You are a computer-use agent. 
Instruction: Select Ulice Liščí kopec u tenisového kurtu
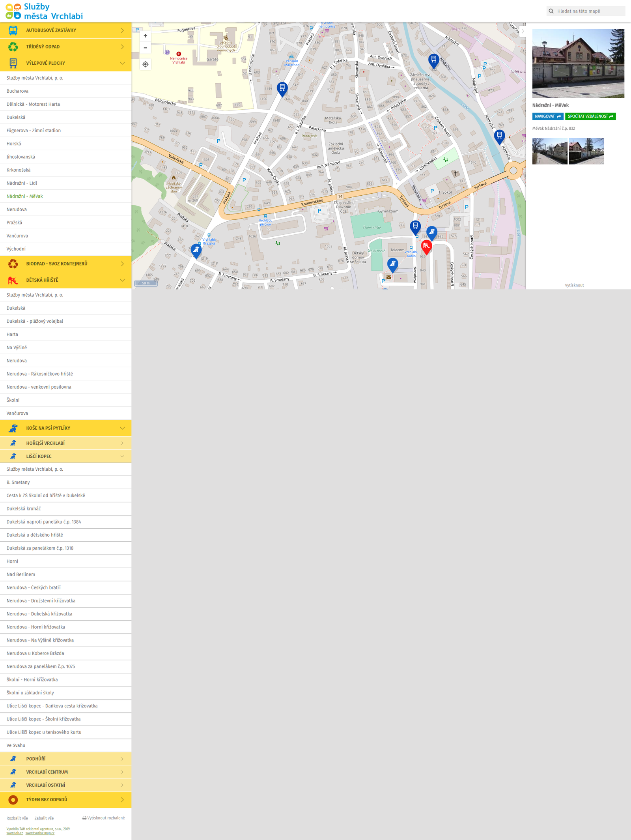pos(65,732)
